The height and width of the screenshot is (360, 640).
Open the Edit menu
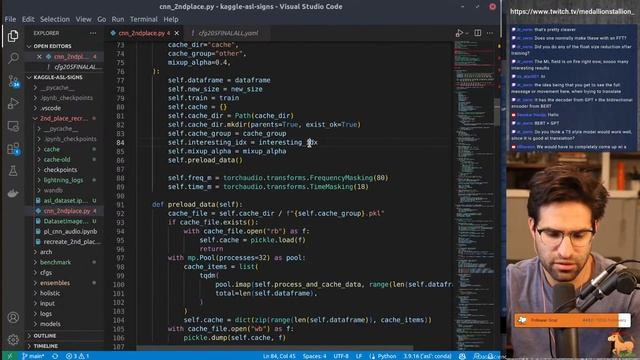pyautogui.click(x=28, y=19)
